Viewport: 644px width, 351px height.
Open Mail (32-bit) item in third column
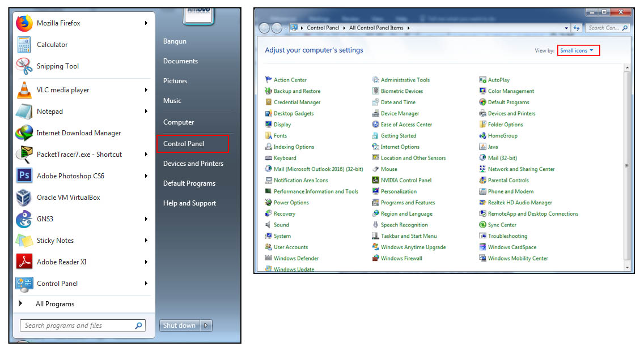pos(502,158)
